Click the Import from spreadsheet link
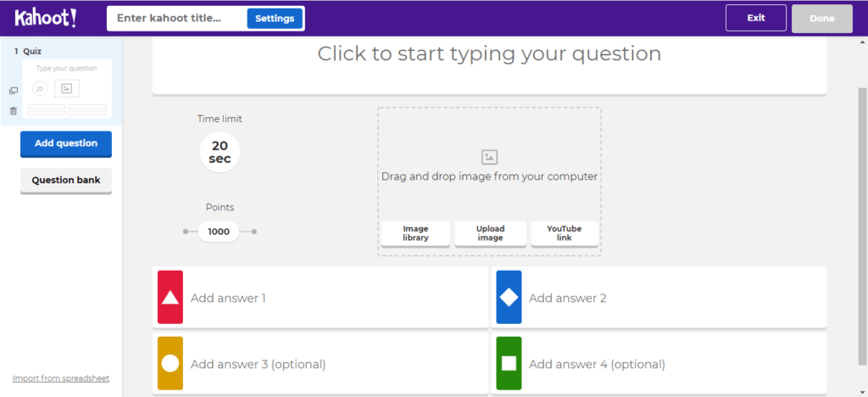The image size is (868, 397). coord(61,378)
